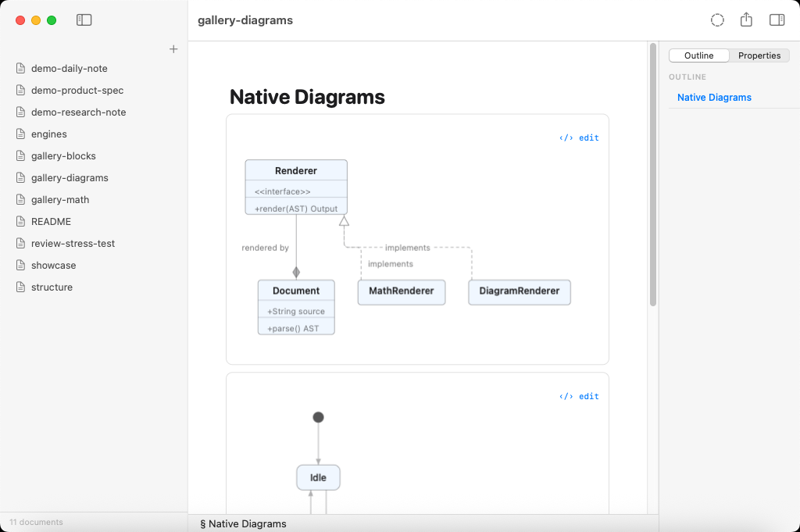Switch to the Properties tab
Image resolution: width=800 pixels, height=532 pixels.
point(759,55)
